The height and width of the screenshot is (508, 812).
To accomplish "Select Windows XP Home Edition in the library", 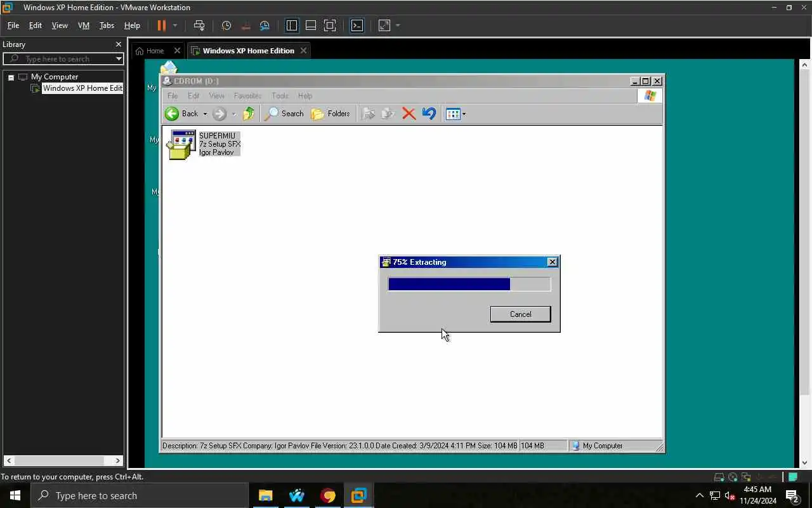I will [x=82, y=88].
